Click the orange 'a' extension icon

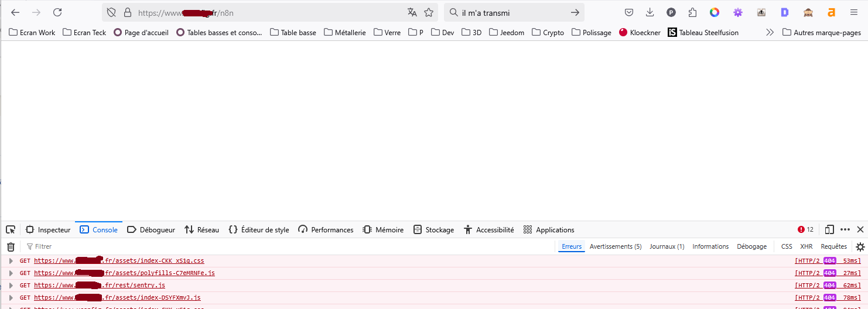831,12
